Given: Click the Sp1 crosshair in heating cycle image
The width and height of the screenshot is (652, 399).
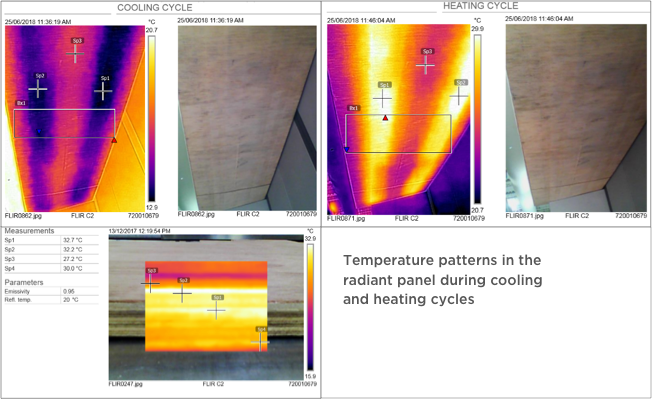Looking at the screenshot, I should (x=383, y=99).
